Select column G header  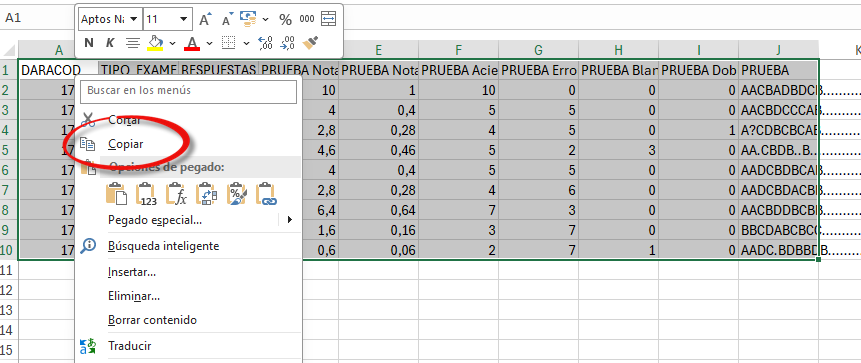(x=538, y=50)
